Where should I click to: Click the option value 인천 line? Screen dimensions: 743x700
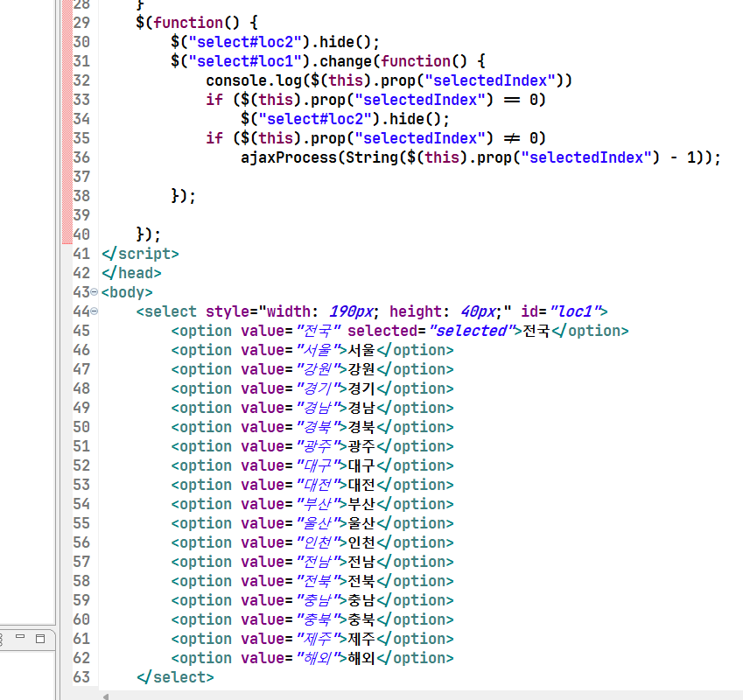point(312,542)
